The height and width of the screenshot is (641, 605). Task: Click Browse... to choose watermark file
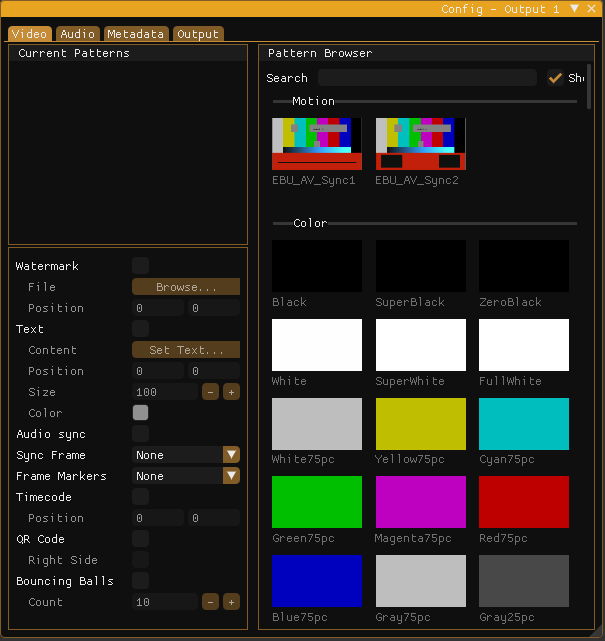(186, 287)
